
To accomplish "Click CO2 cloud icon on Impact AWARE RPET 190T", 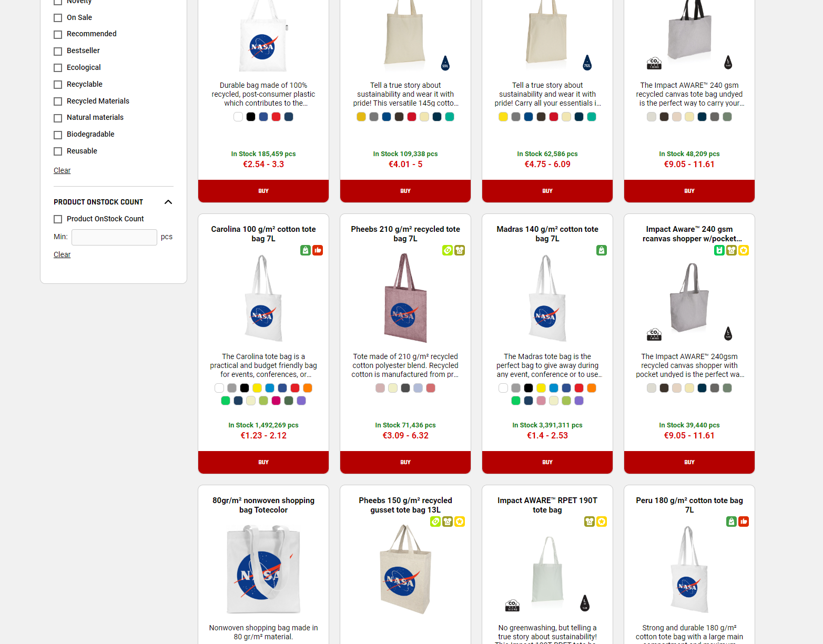I will click(512, 605).
